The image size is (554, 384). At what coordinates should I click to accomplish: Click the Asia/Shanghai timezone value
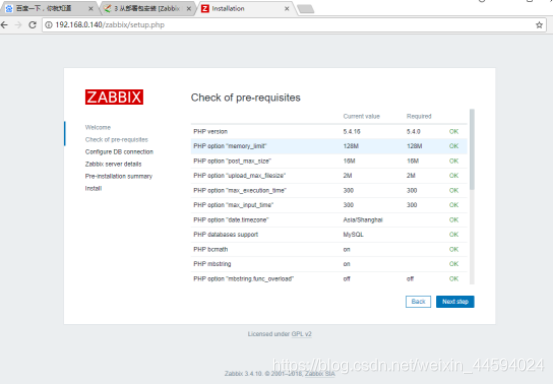pos(363,220)
